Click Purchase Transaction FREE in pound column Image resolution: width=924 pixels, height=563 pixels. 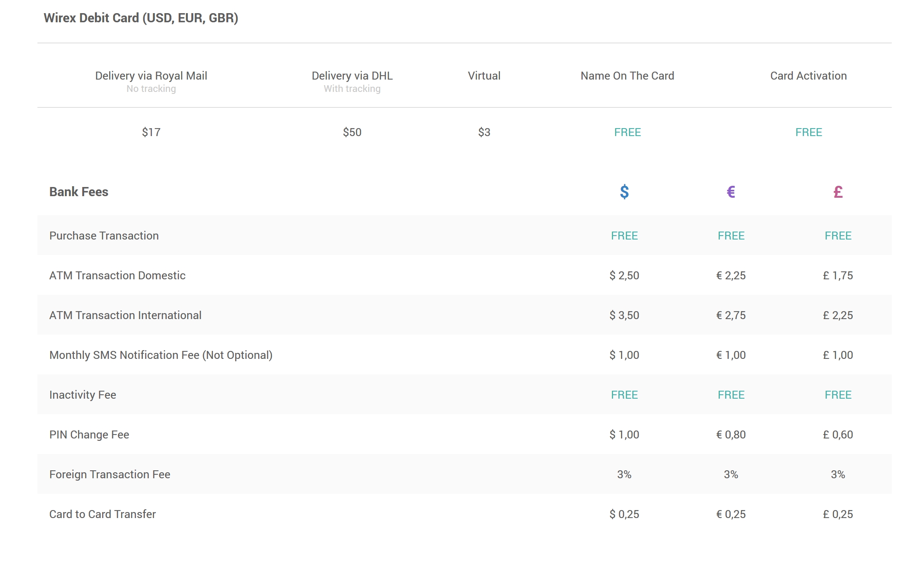838,236
